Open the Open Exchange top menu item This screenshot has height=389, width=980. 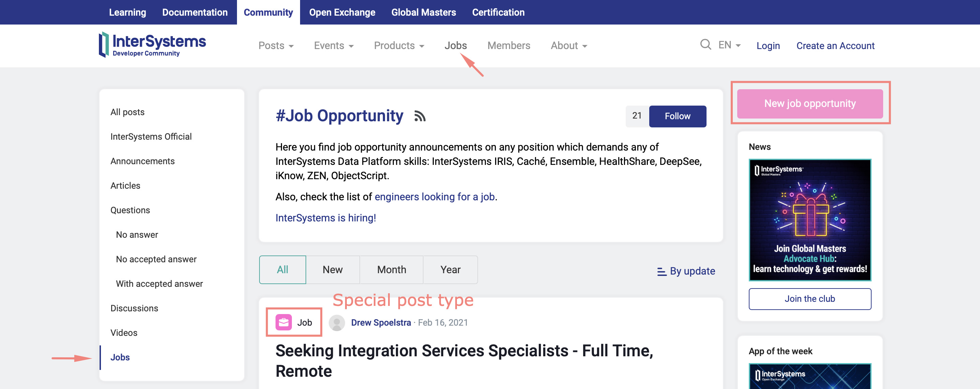(x=342, y=12)
